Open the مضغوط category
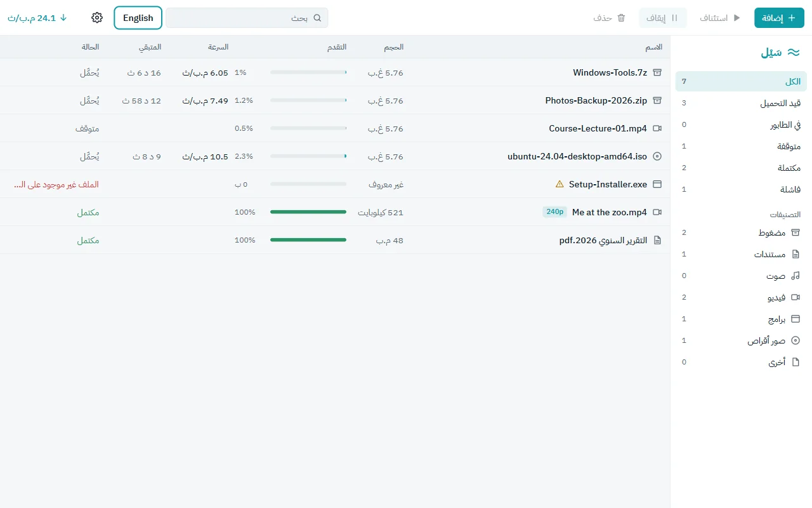 point(741,232)
